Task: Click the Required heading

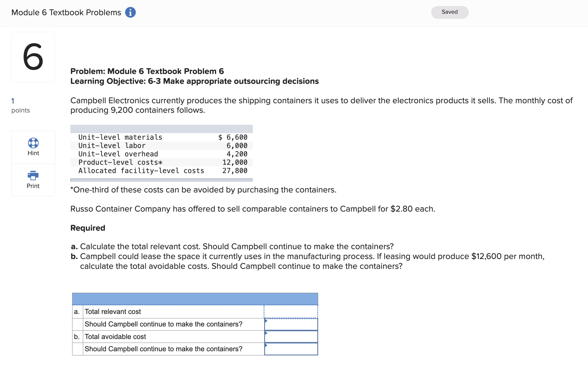Action: [88, 228]
